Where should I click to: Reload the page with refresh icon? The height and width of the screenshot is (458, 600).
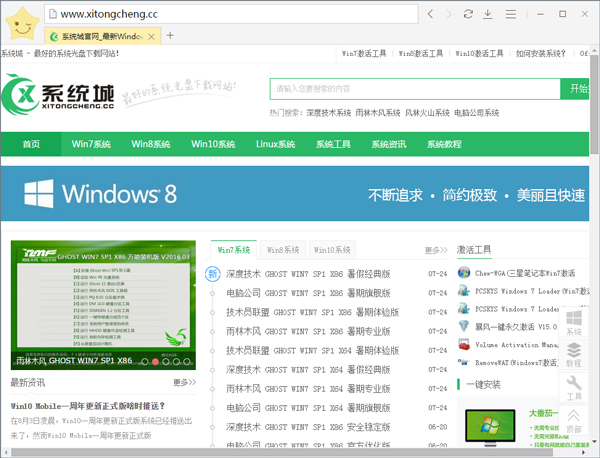tap(468, 14)
